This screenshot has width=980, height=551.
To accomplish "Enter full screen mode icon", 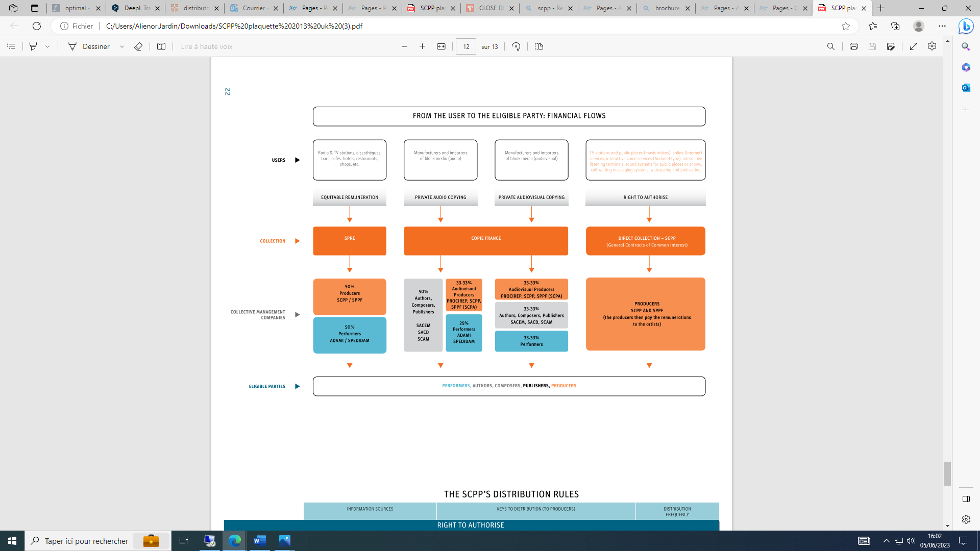I will [914, 46].
